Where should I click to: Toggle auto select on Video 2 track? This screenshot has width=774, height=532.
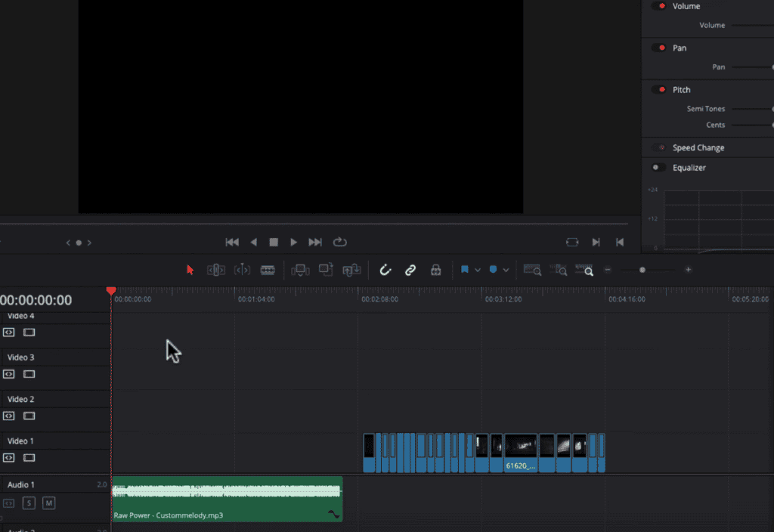[x=9, y=416]
